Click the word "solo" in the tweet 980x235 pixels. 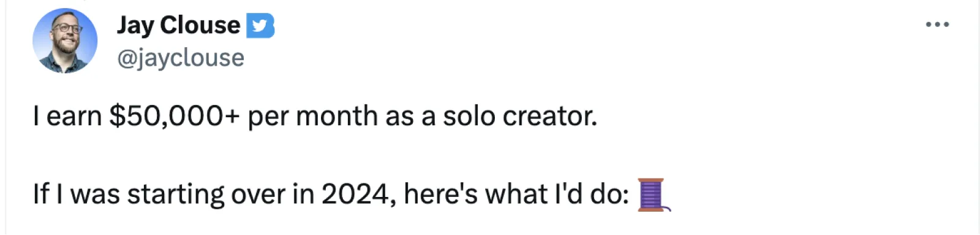(x=469, y=116)
